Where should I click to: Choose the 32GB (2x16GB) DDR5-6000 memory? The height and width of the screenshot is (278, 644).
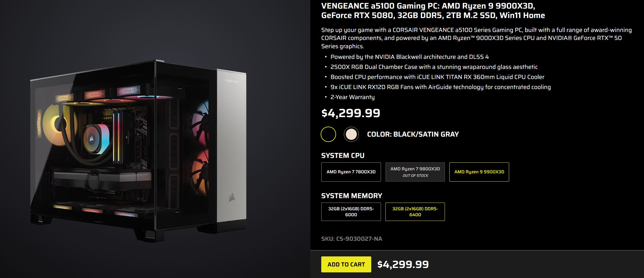click(351, 211)
